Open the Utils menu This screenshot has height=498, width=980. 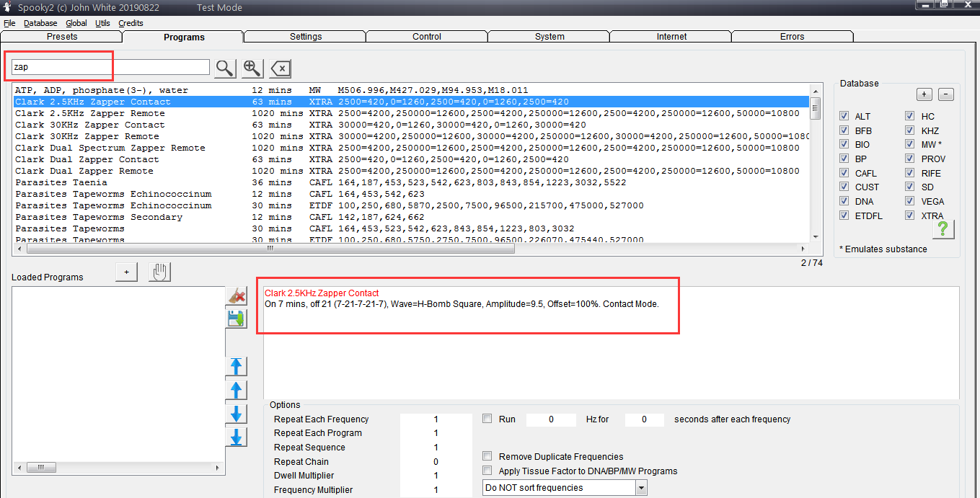tap(102, 23)
